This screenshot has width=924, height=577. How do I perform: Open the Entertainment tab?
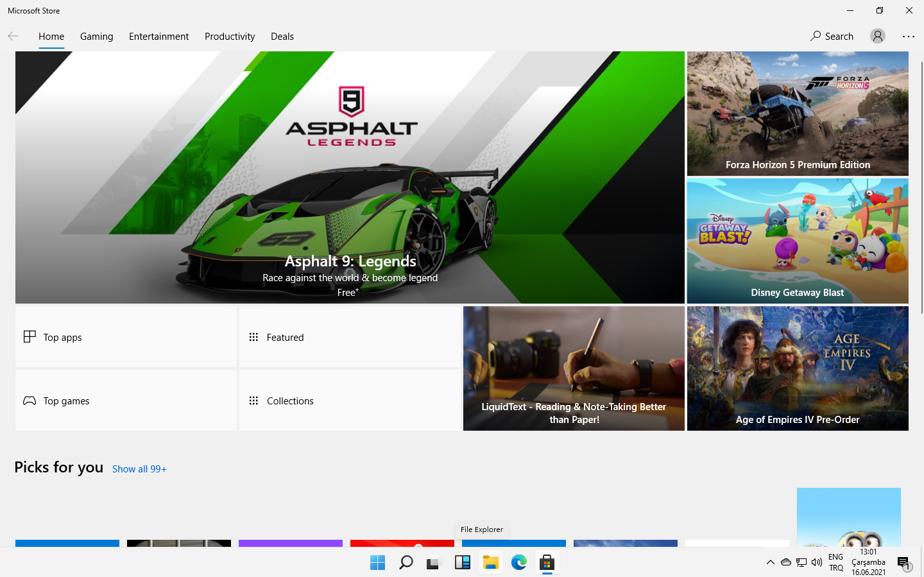pos(159,37)
